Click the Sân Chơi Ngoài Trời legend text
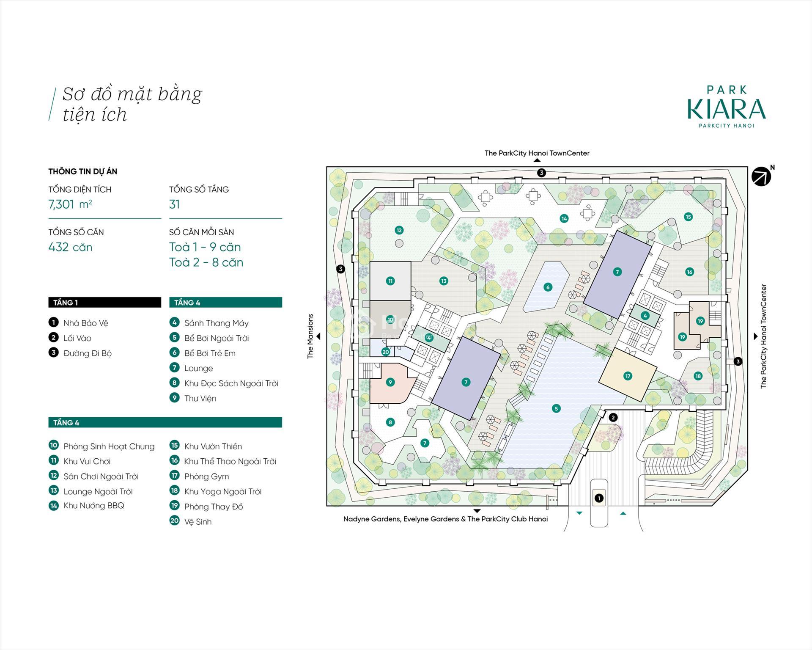 tap(101, 476)
